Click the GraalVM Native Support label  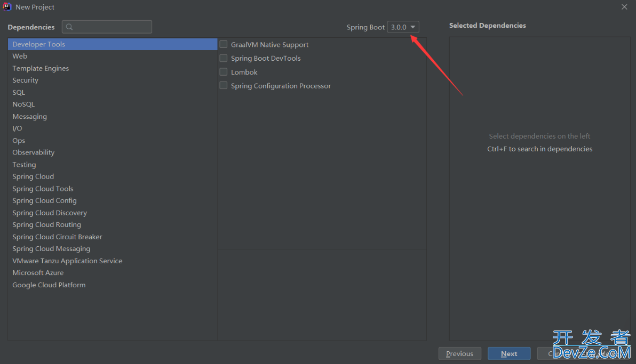pyautogui.click(x=270, y=45)
